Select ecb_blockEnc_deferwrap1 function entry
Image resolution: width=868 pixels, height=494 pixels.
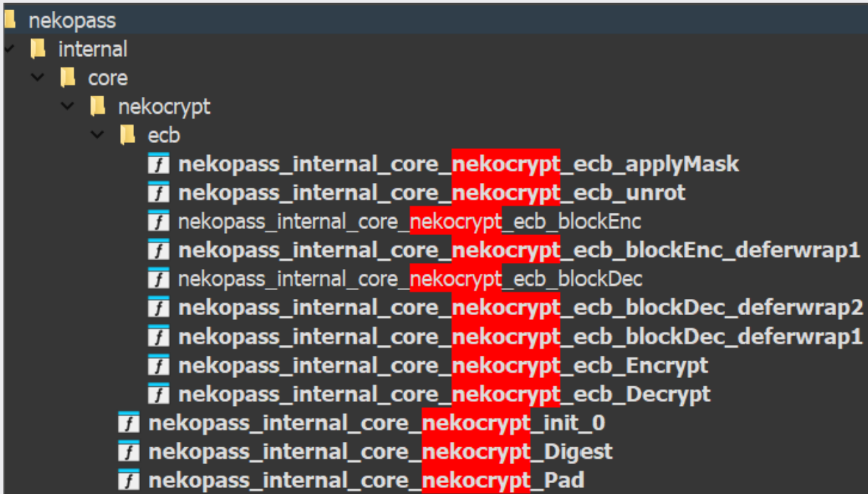[x=519, y=251]
